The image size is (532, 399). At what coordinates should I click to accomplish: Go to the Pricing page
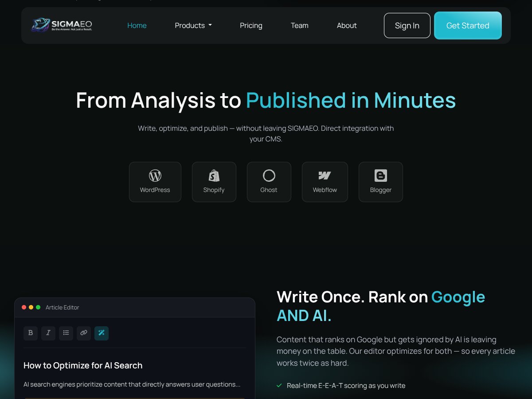(x=251, y=26)
